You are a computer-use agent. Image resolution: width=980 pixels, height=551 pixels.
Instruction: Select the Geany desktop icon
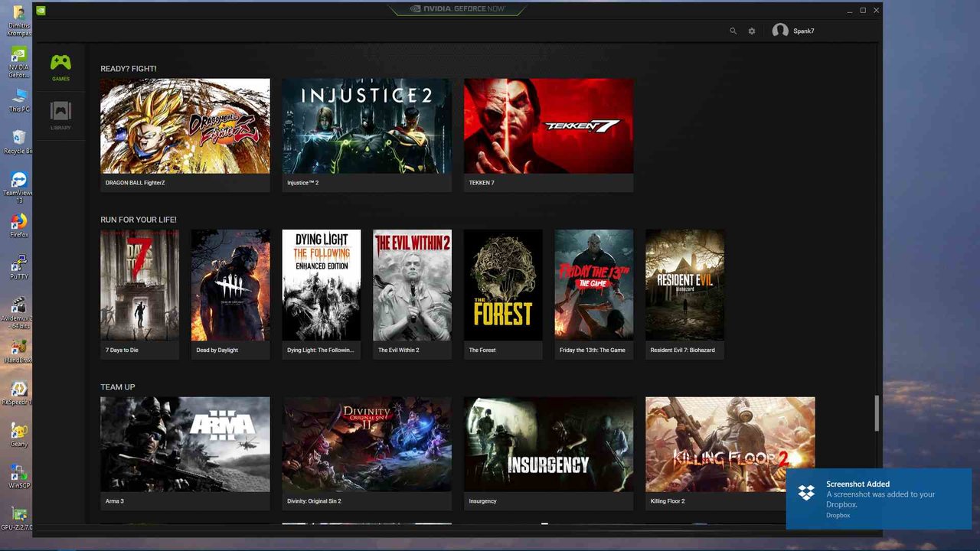coord(18,435)
